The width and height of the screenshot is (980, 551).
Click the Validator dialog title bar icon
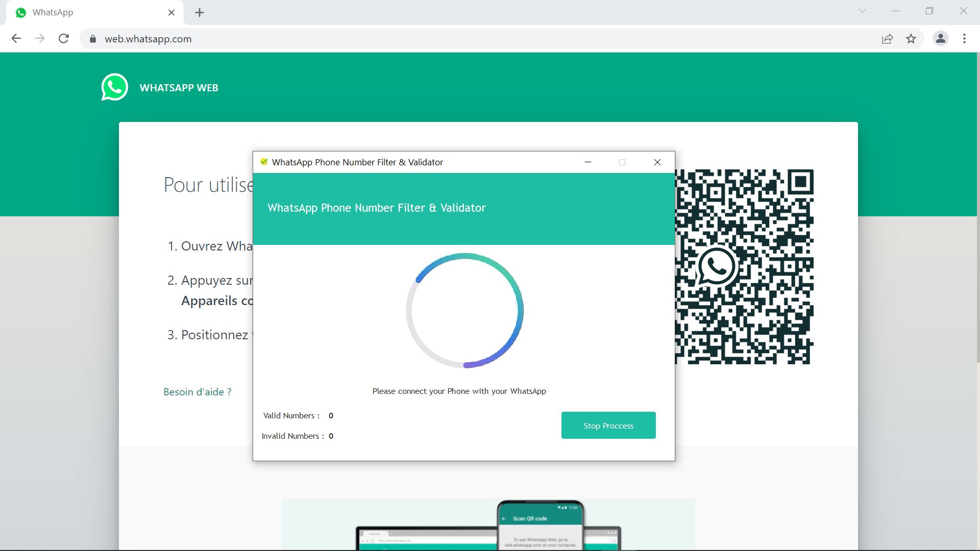264,162
